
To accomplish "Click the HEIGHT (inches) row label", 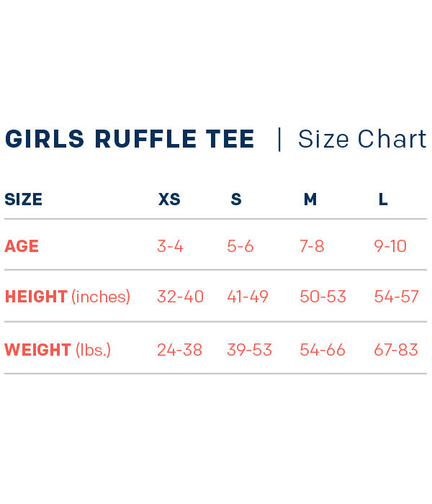I will tap(68, 297).
